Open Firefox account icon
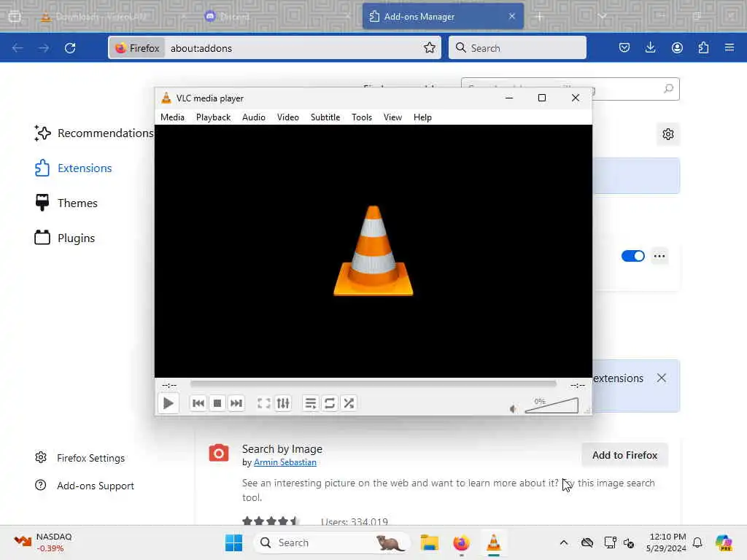 (x=677, y=47)
